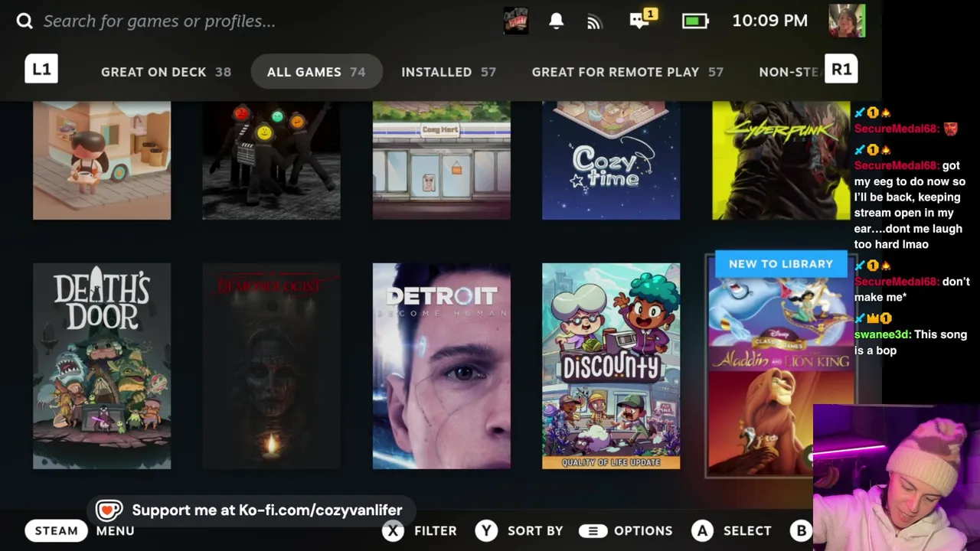Open Detroit Become Human cover
This screenshot has height=551, width=980.
tap(441, 366)
